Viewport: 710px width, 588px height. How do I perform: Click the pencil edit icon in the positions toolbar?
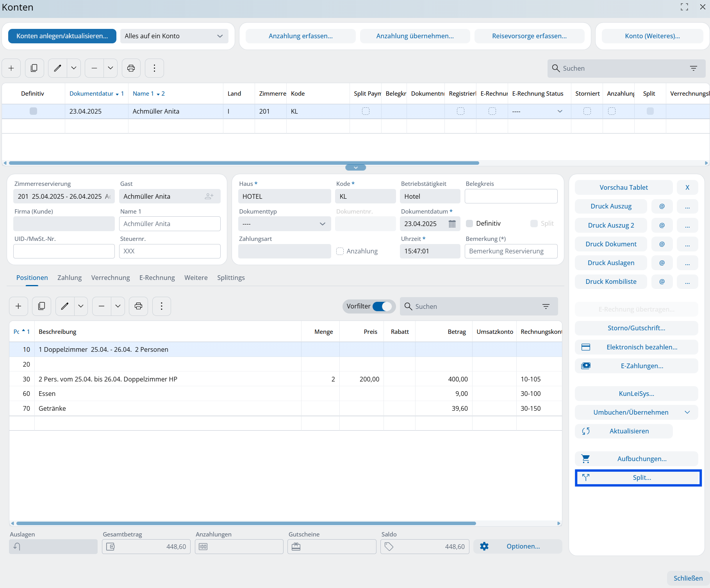click(x=65, y=306)
